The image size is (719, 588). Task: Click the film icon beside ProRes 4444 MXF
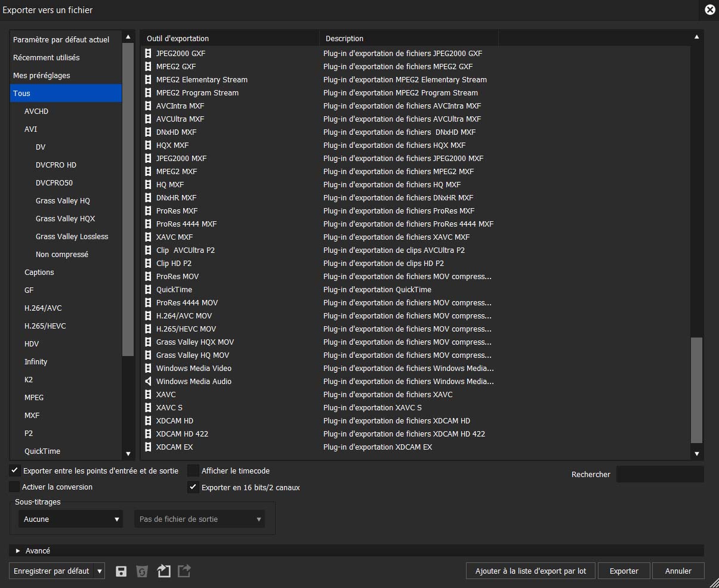point(148,224)
